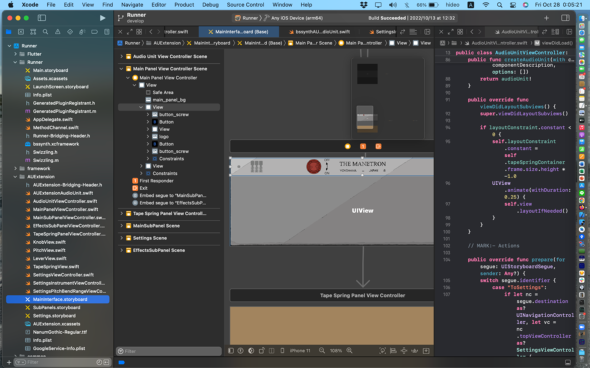Zoom in the storyboard canvas
This screenshot has width=590, height=368.
350,351
